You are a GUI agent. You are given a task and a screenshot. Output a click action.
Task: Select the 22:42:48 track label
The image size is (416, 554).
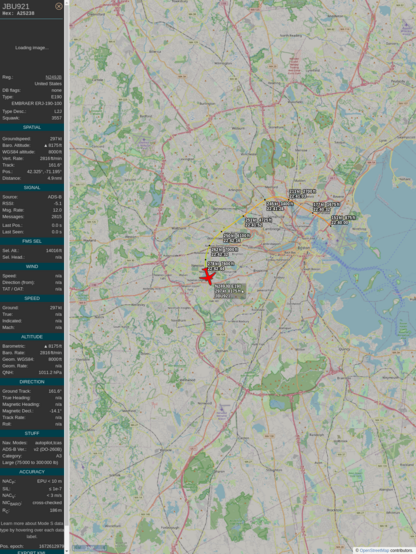click(221, 266)
